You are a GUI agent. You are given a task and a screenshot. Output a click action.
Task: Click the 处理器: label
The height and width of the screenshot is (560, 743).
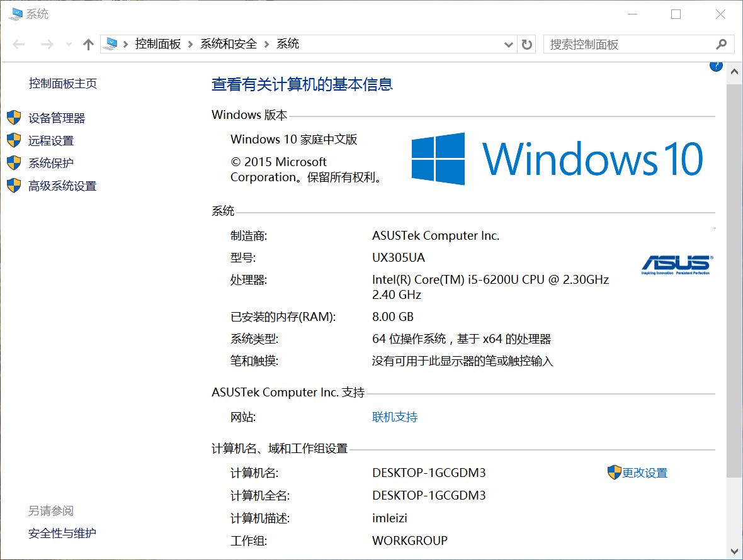tap(249, 280)
